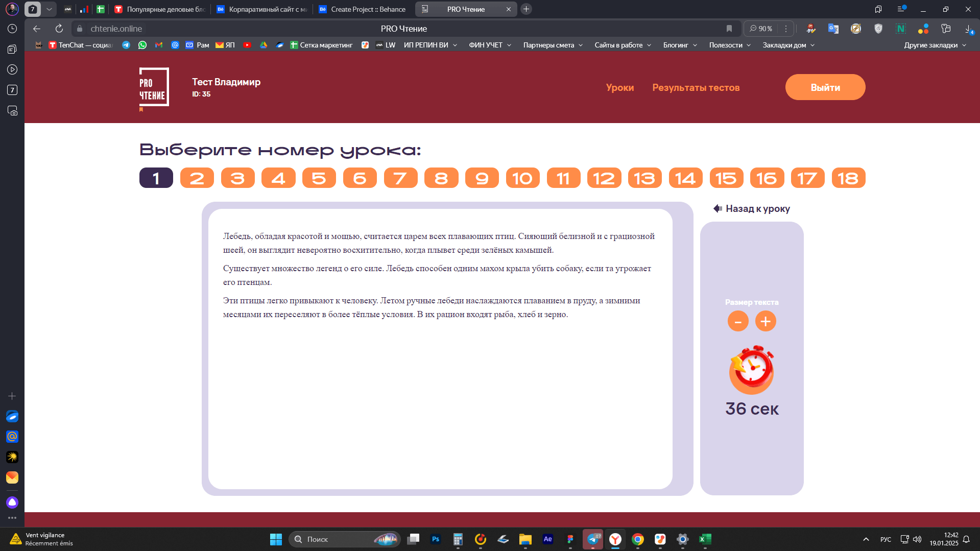Viewport: 980px width, 551px height.
Task: Click the chtenie.online address field
Action: pyautogui.click(x=116, y=29)
